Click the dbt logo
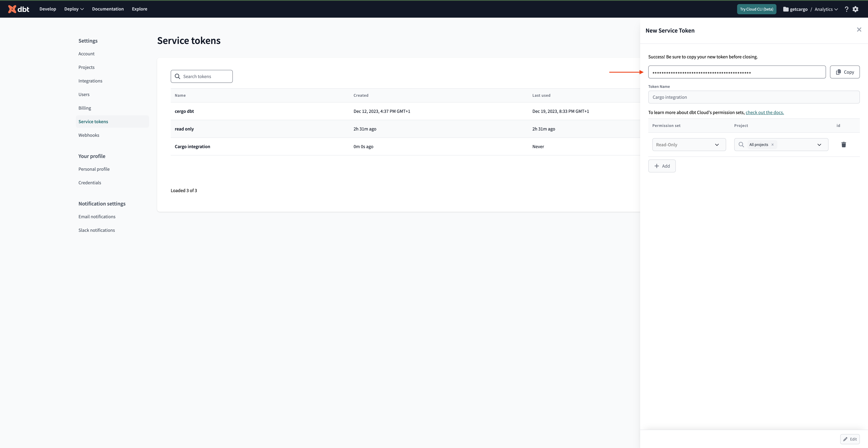 [x=18, y=9]
